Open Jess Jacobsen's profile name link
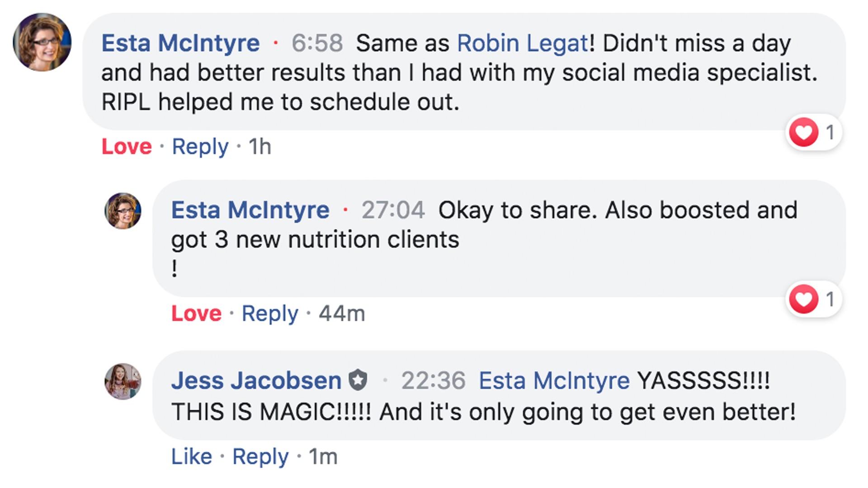 click(256, 381)
